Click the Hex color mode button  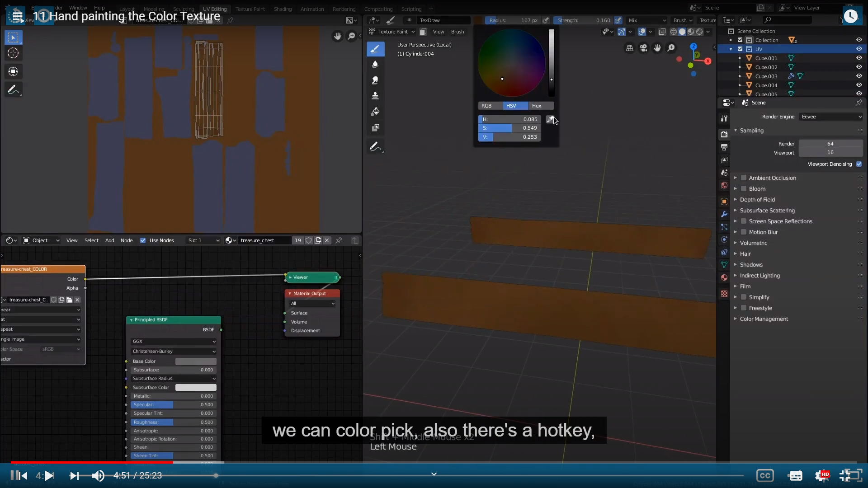pos(537,106)
